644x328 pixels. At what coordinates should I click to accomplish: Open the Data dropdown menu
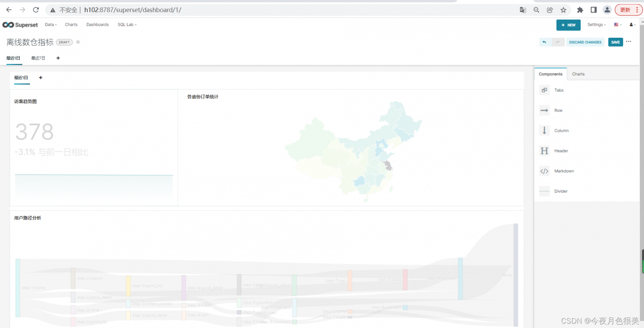51,25
